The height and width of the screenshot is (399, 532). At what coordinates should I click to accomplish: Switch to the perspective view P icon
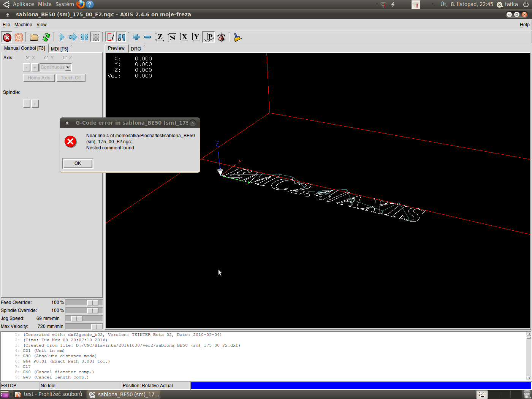point(209,37)
